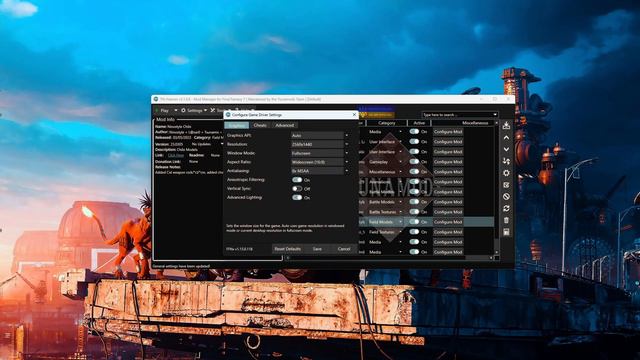Expand the Play button dropdown arrow

[176, 110]
